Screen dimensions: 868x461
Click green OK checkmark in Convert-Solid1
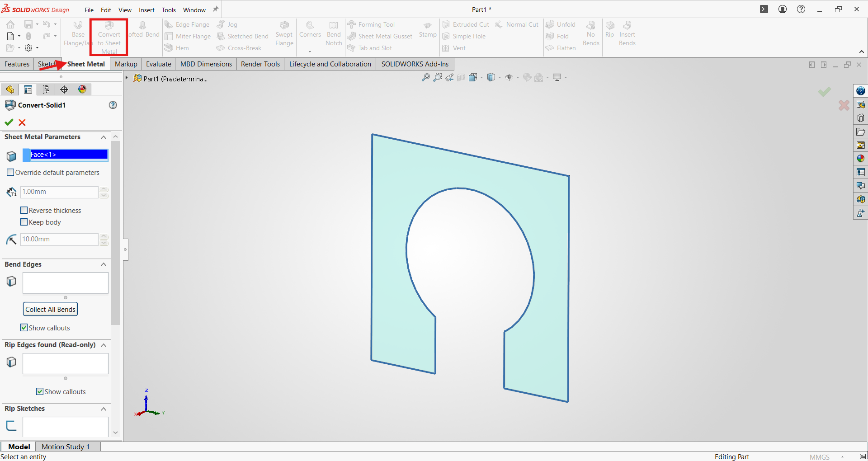click(9, 122)
